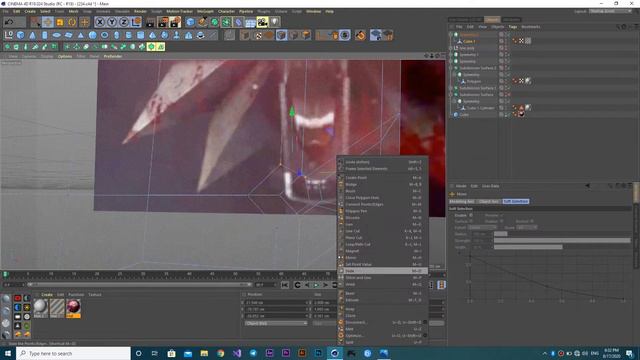Viewport: 640px width, 360px height.
Task: Select the Rotate tool icon
Action: coord(72,22)
